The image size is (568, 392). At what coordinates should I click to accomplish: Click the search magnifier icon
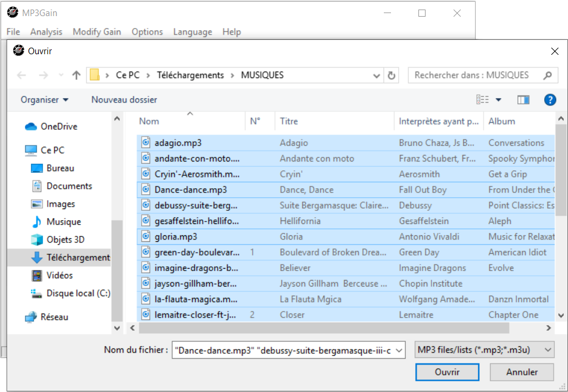click(x=548, y=75)
